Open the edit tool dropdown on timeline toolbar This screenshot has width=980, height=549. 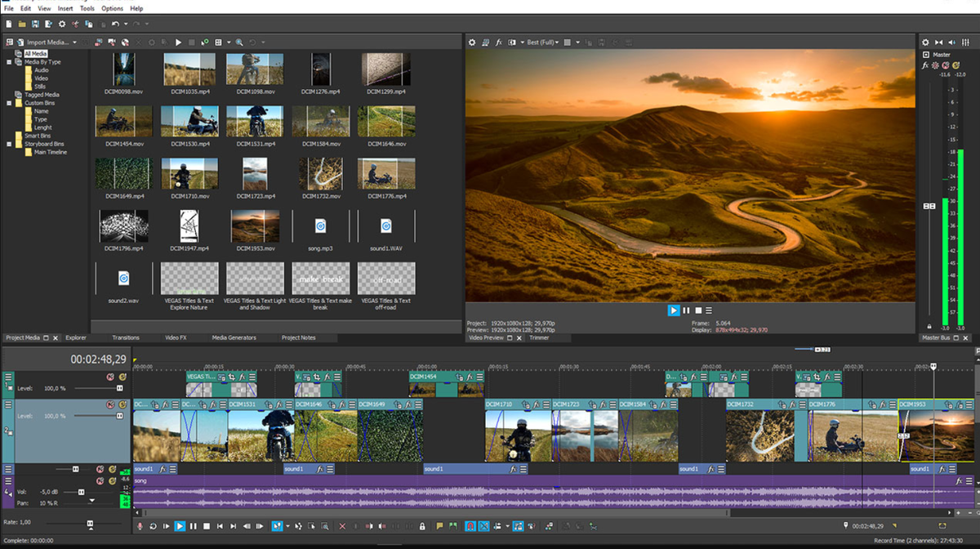click(287, 526)
